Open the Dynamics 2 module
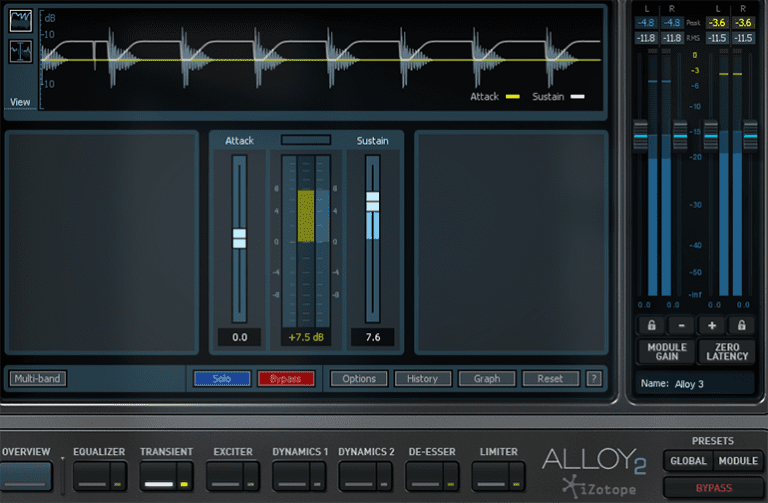This screenshot has width=768, height=503. 358,476
